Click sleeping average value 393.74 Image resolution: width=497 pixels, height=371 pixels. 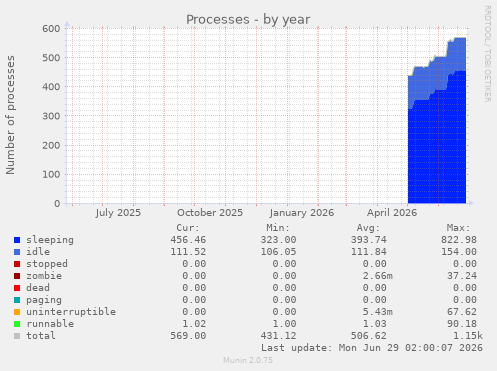click(x=369, y=240)
